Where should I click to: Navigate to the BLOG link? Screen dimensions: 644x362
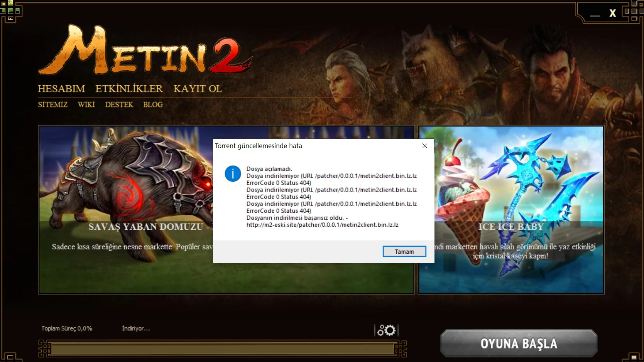(153, 104)
